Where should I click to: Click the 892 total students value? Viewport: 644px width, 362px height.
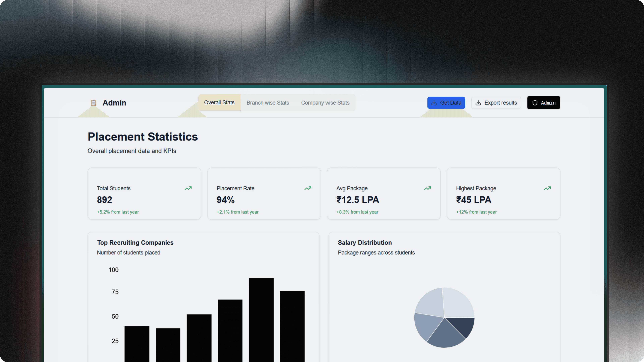[x=104, y=200]
